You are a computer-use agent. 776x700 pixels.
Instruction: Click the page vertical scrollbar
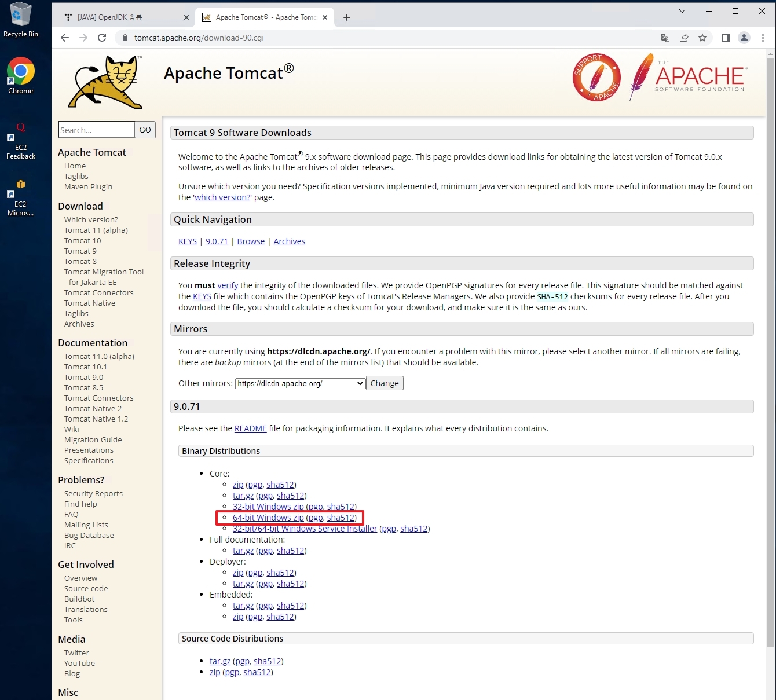pos(770,353)
